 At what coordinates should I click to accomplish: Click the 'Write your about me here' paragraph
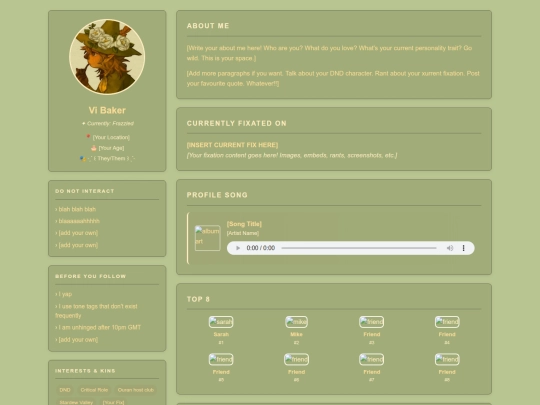pos(329,53)
